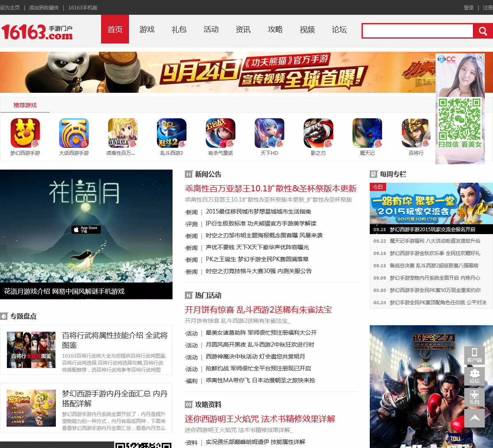Click the back-to-top arrow button
The width and height of the screenshot is (493, 448).
pyautogui.click(x=475, y=418)
